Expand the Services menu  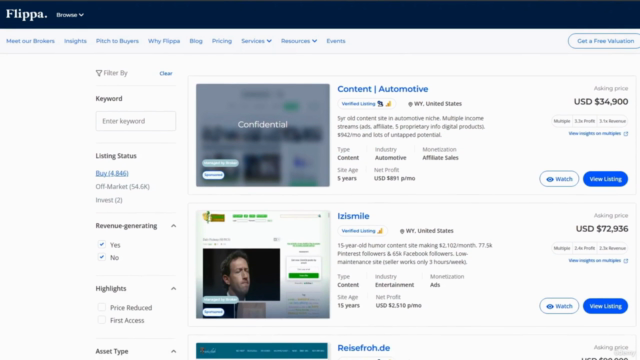pyautogui.click(x=256, y=41)
